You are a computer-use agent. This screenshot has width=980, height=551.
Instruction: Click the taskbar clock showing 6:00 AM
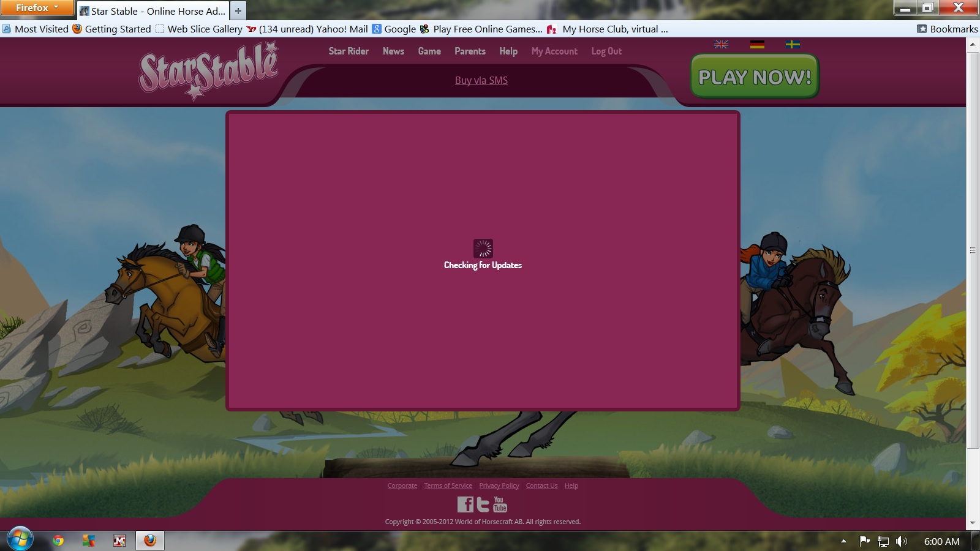tap(941, 541)
